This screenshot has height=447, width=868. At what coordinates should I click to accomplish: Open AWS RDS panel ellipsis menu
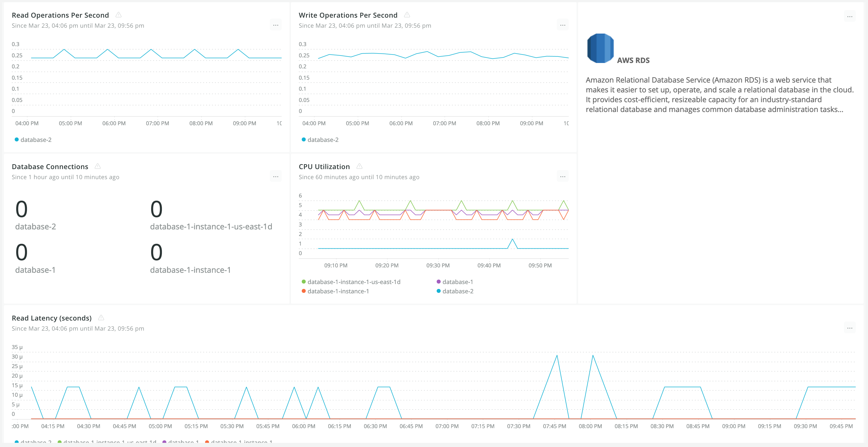click(849, 16)
